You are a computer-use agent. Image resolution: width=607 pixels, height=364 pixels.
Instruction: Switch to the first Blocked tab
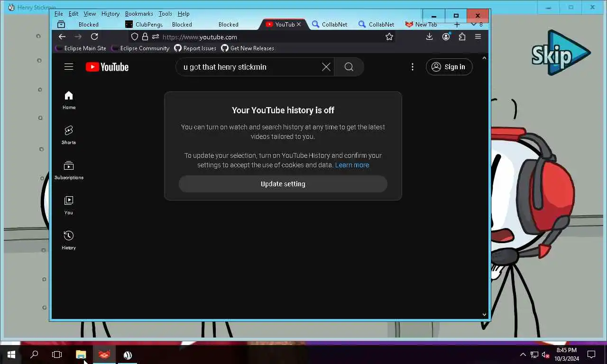pos(89,24)
